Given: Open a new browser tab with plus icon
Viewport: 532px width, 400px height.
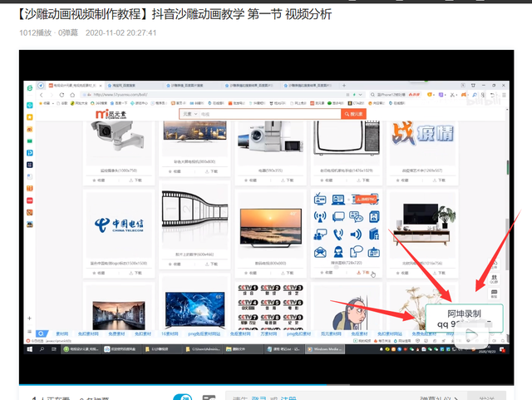Looking at the screenshot, I should point(343,86).
